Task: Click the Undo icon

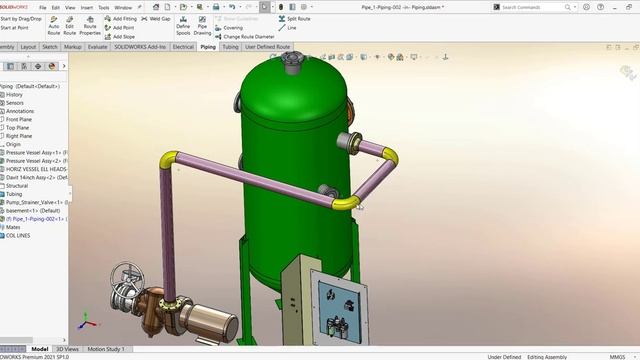Action: coord(232,7)
